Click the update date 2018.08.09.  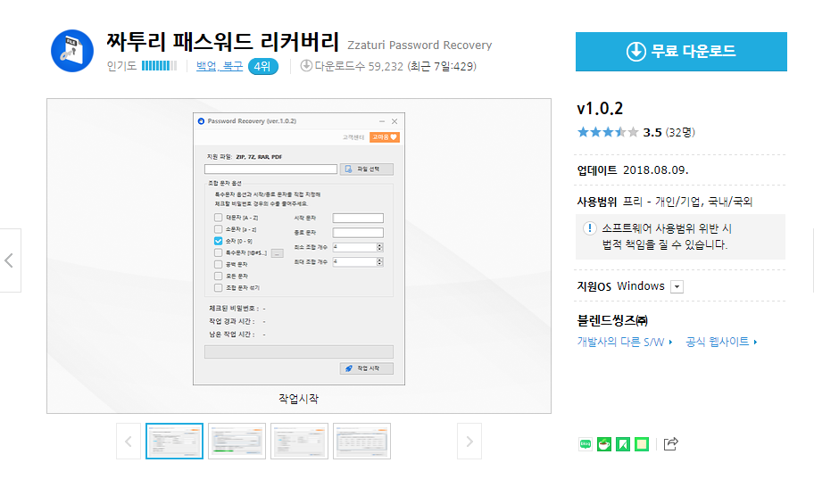(x=656, y=170)
